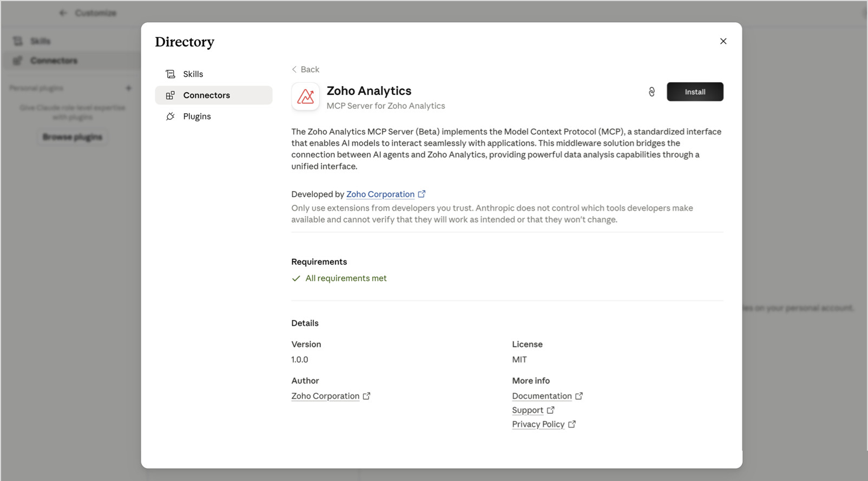Click the plus icon beside Personal plugins

click(x=129, y=88)
